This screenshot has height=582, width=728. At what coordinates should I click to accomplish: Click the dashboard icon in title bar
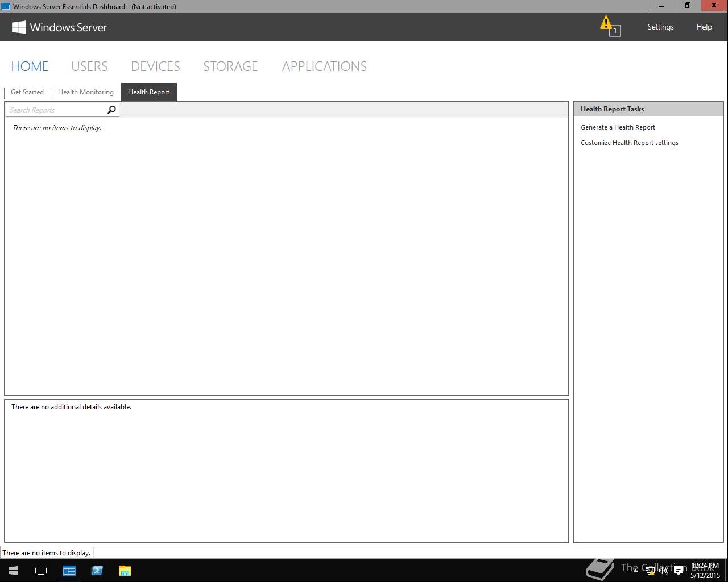(x=6, y=6)
